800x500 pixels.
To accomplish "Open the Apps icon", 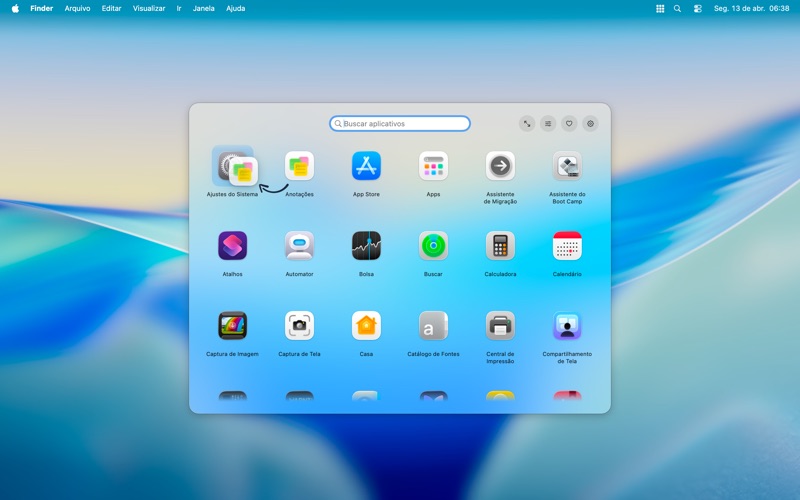I will tap(433, 166).
